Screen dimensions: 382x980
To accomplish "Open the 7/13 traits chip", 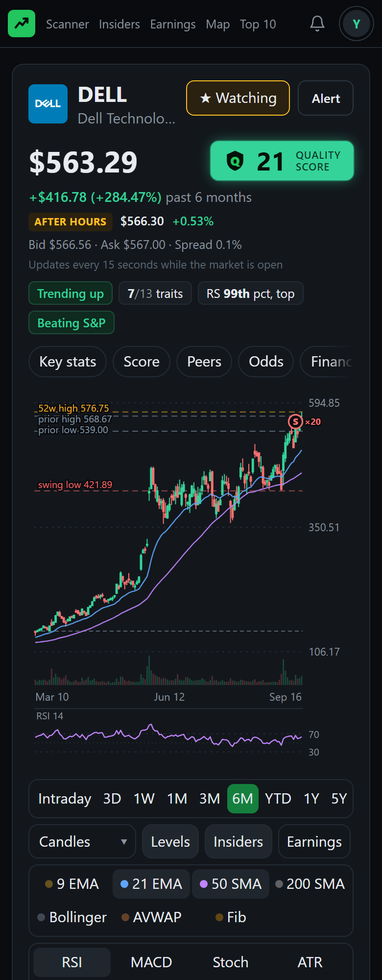I will [155, 294].
